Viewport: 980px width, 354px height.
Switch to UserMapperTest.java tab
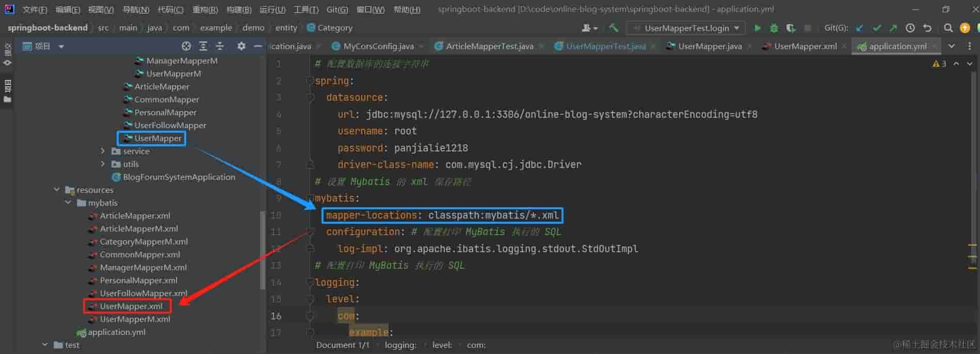(x=605, y=46)
